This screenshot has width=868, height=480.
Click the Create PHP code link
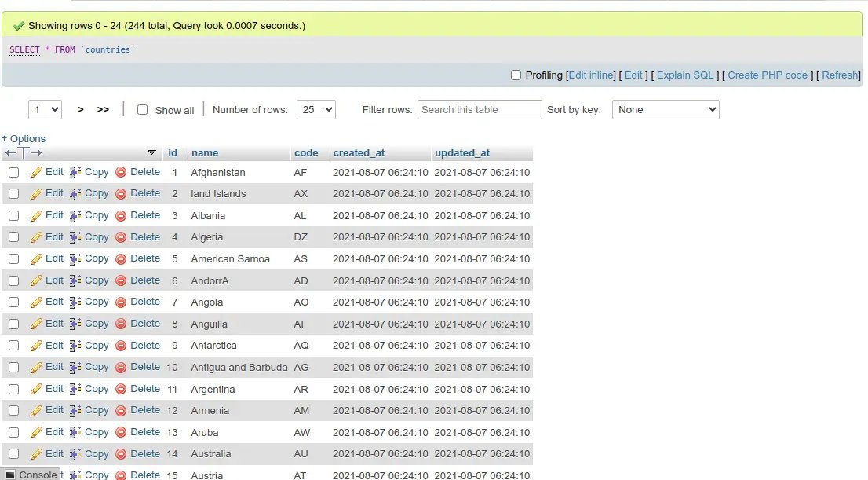pos(767,75)
